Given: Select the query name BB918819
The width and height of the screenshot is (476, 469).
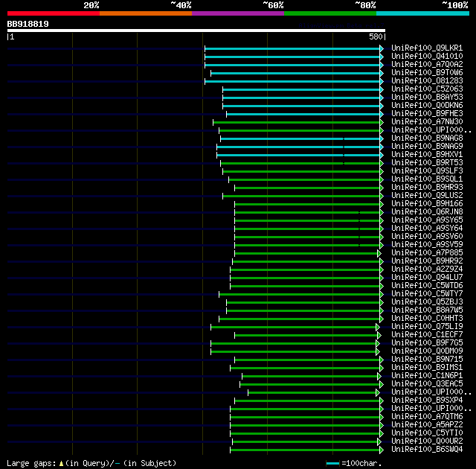Looking at the screenshot, I should [28, 24].
